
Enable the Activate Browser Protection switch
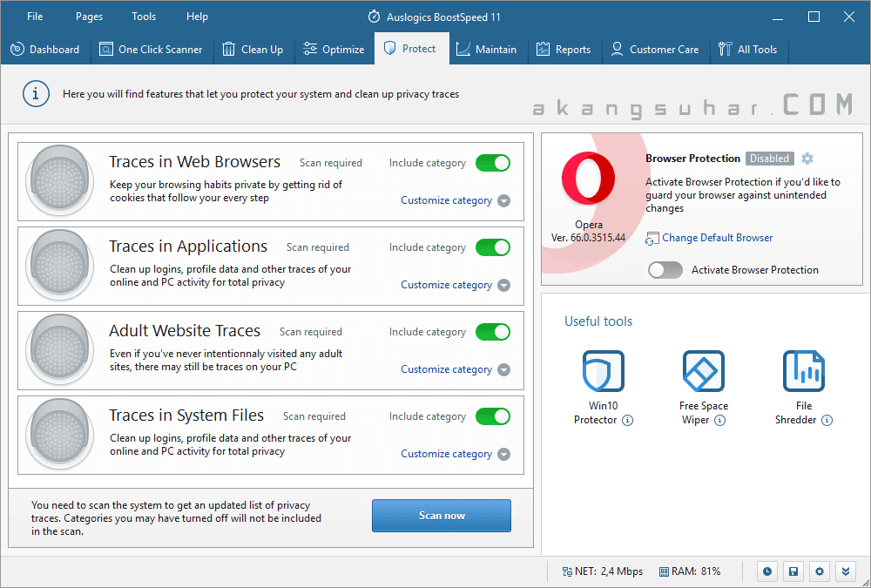665,270
